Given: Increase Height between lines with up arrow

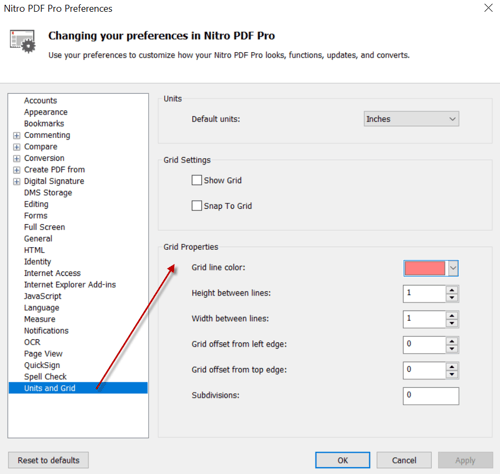Looking at the screenshot, I should coord(452,290).
